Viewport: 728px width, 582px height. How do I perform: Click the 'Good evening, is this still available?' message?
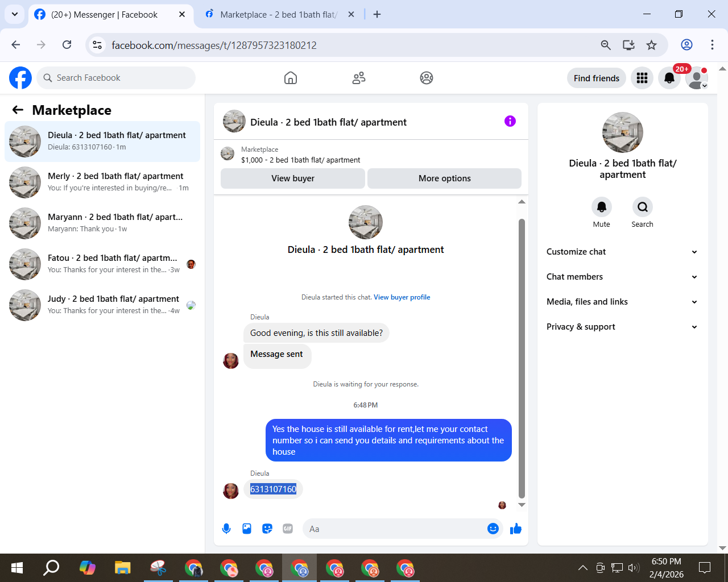(x=316, y=333)
